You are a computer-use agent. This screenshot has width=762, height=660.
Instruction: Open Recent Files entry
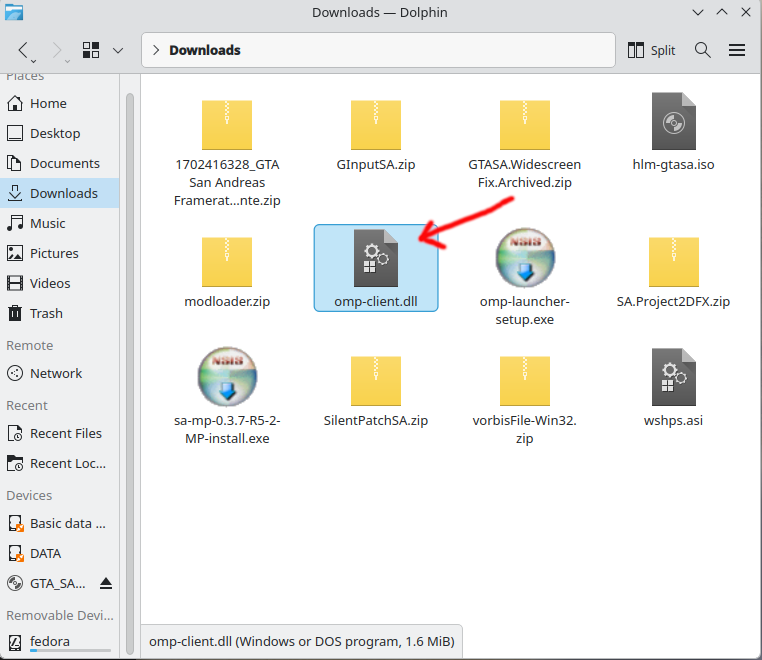(59, 434)
